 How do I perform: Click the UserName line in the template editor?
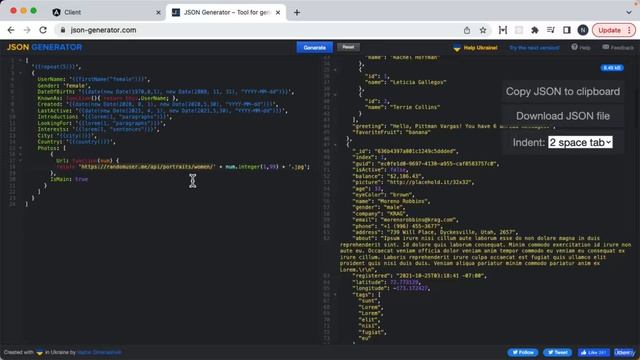[93, 79]
